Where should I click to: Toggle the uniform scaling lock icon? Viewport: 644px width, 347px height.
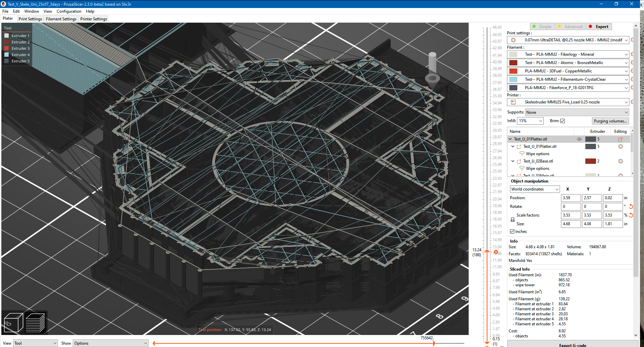512,219
